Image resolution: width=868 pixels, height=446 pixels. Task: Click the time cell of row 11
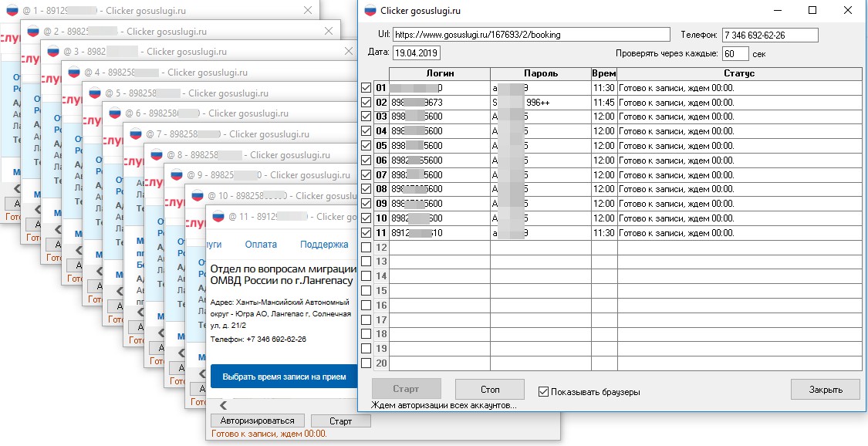point(604,233)
